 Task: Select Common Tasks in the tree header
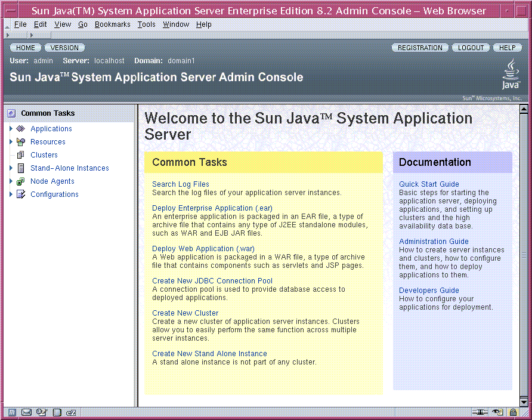(48, 113)
